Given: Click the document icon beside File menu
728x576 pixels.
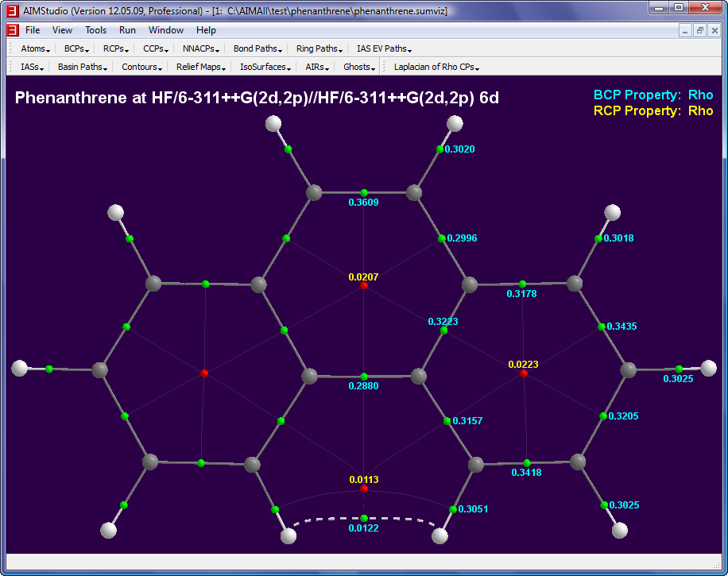Looking at the screenshot, I should [12, 30].
